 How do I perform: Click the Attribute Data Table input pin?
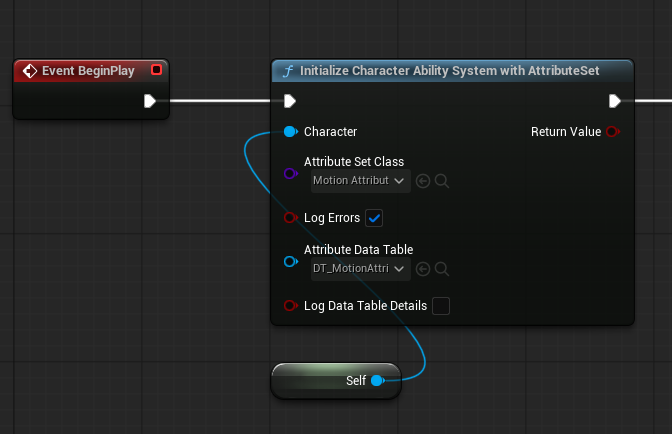tap(290, 262)
